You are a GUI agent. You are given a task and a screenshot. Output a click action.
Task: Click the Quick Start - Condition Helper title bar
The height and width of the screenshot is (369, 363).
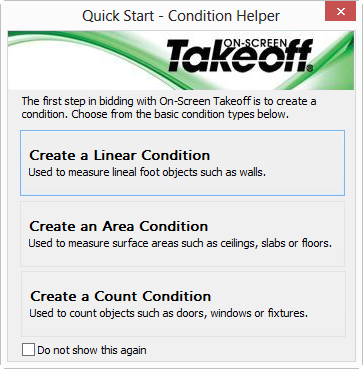tap(181, 16)
